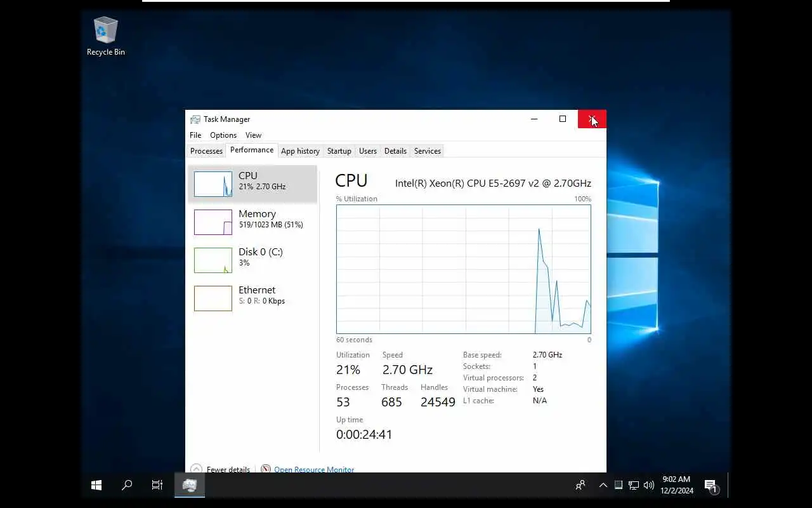
Task: Click the 'Virtual machine:' label
Action: (490, 389)
